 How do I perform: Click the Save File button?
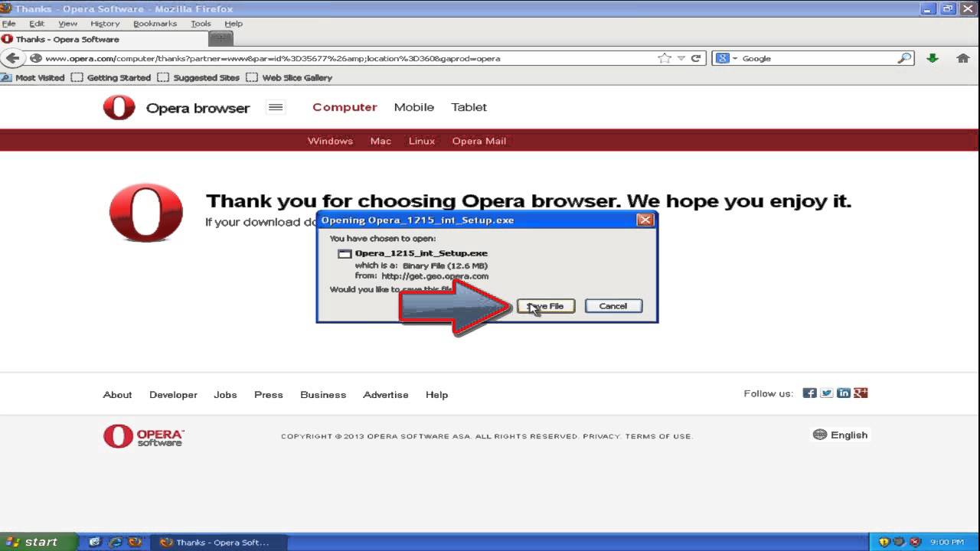pos(546,306)
